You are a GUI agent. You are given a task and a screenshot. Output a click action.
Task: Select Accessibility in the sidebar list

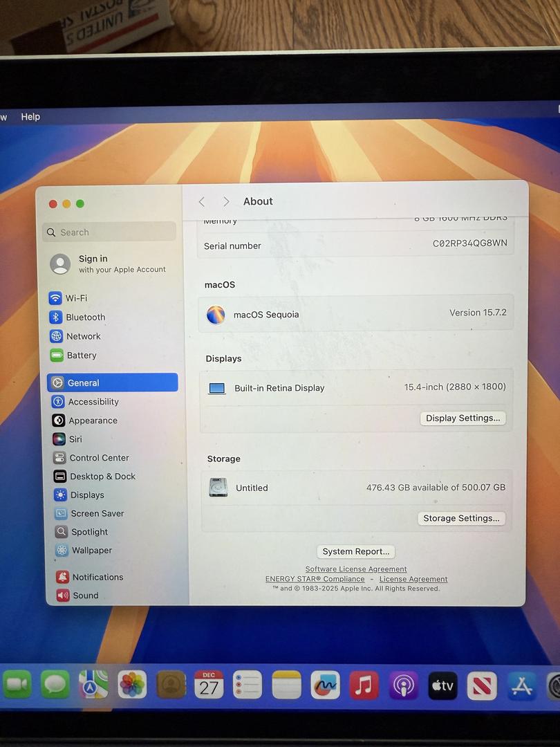coord(93,402)
